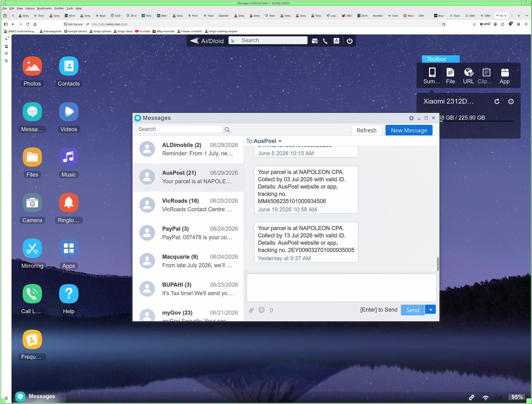Click the Firefox reload page button
532x404 pixels.
28,24
